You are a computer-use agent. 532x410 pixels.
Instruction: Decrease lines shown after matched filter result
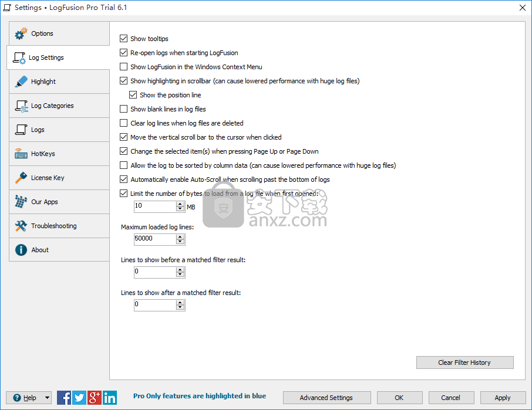click(180, 308)
